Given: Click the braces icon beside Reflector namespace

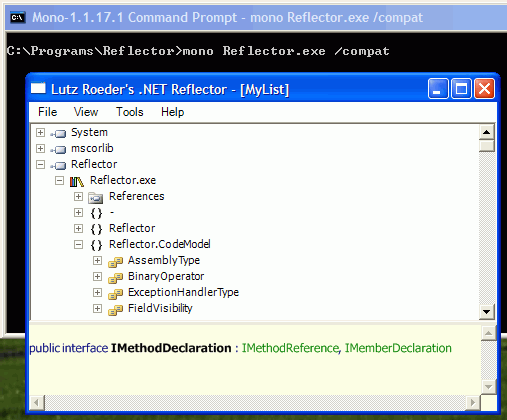Looking at the screenshot, I should [96, 229].
